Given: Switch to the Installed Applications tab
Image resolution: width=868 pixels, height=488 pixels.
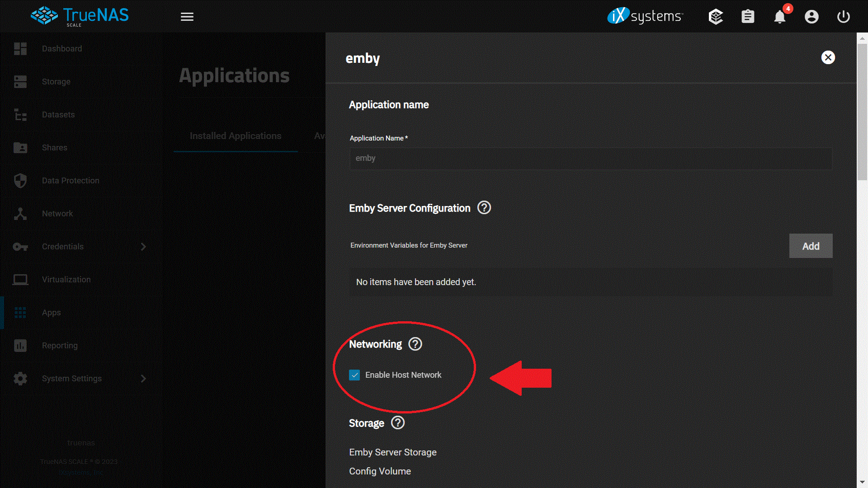Looking at the screenshot, I should pos(235,136).
